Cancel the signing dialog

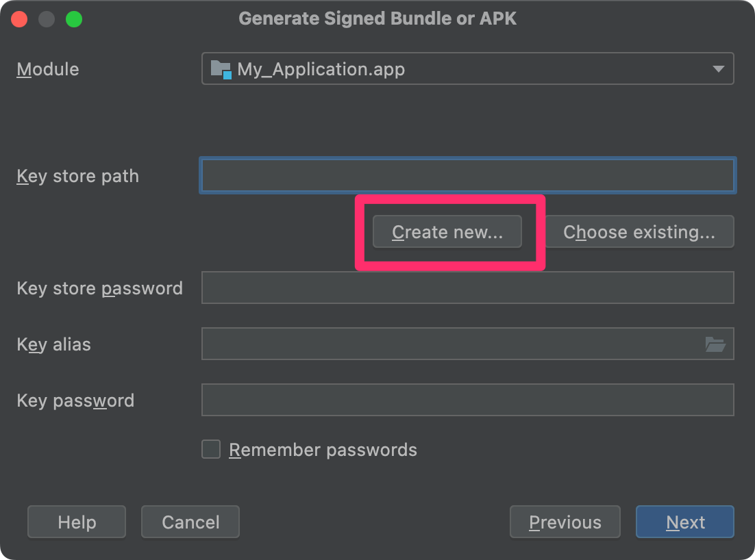point(190,522)
